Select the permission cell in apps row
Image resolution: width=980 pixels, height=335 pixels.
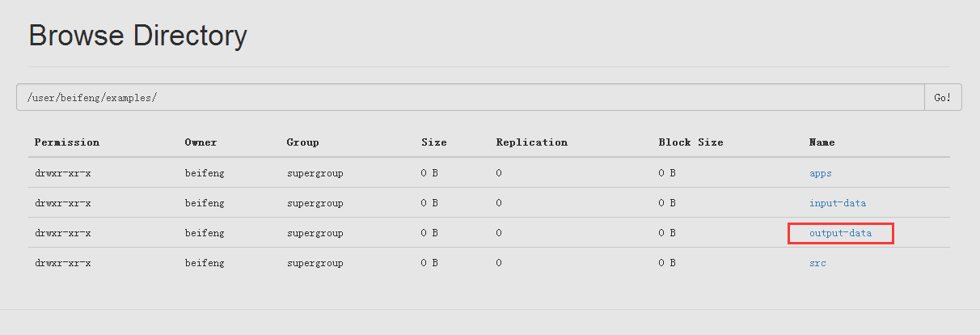coord(62,173)
